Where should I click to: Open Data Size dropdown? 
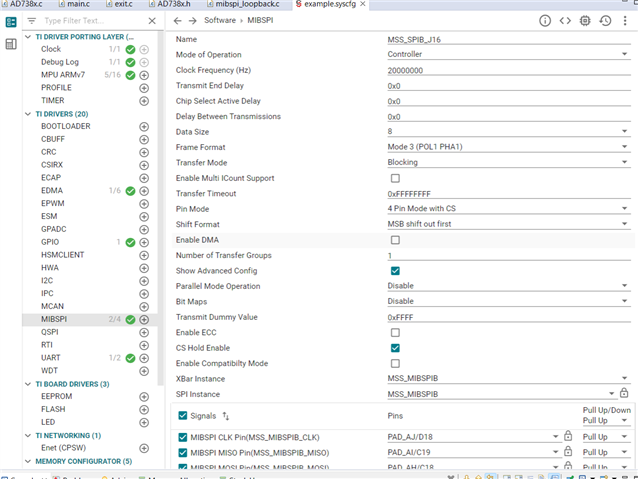(509, 131)
